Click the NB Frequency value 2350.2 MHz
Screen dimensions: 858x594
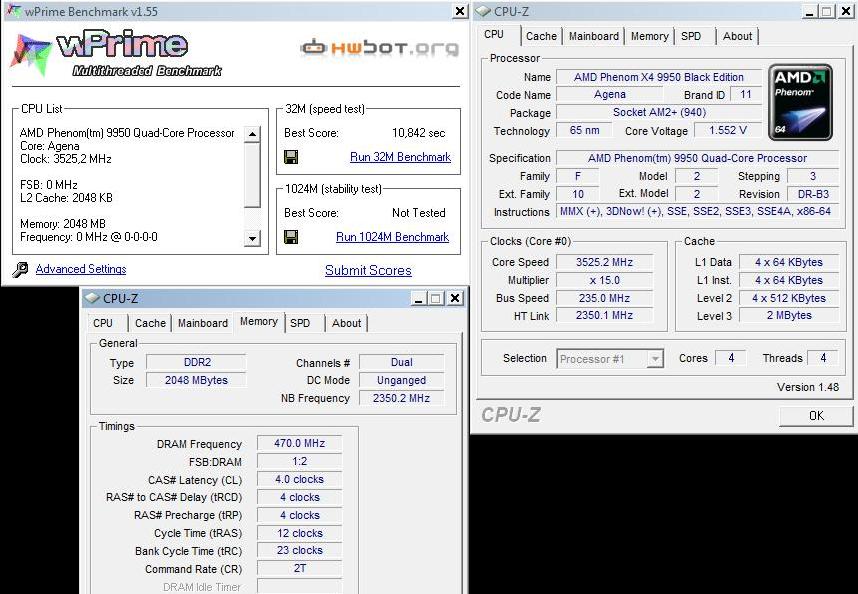click(x=401, y=398)
